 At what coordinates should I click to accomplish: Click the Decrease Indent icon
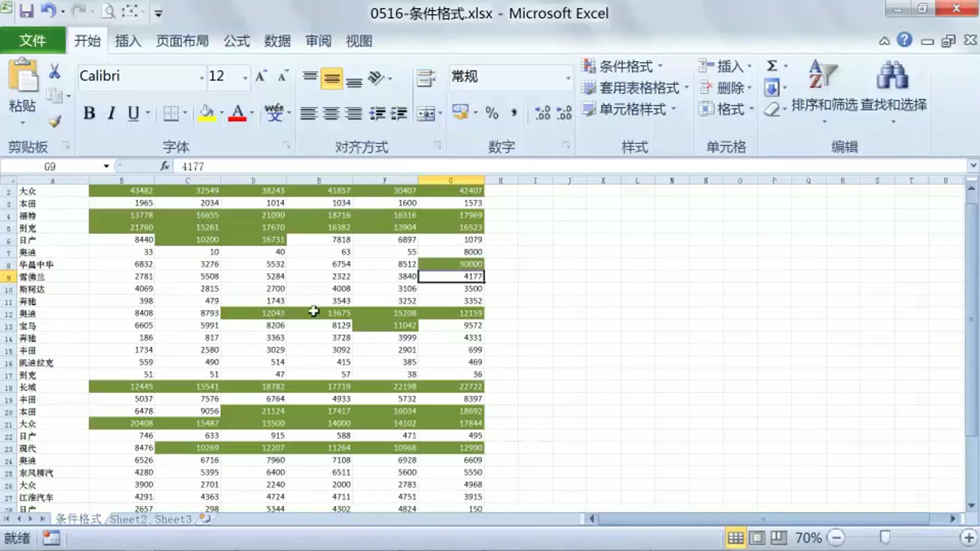tap(377, 113)
